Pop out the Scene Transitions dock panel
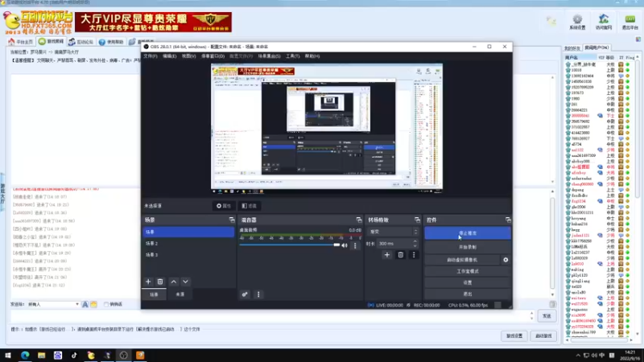 tap(417, 220)
